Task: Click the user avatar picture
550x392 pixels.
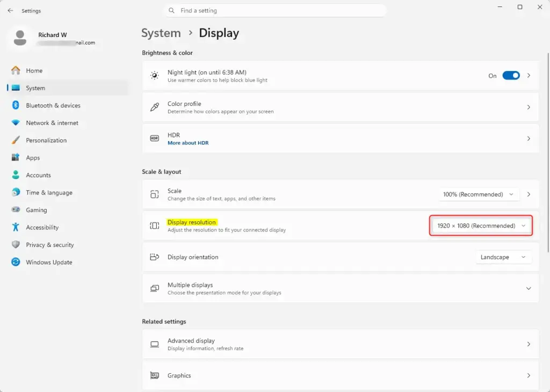Action: click(20, 38)
